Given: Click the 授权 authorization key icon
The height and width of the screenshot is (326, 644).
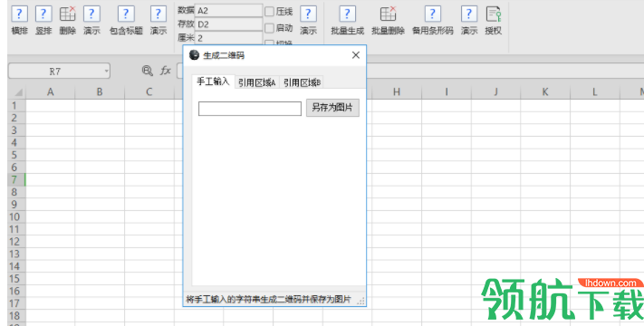Looking at the screenshot, I should pyautogui.click(x=494, y=14).
